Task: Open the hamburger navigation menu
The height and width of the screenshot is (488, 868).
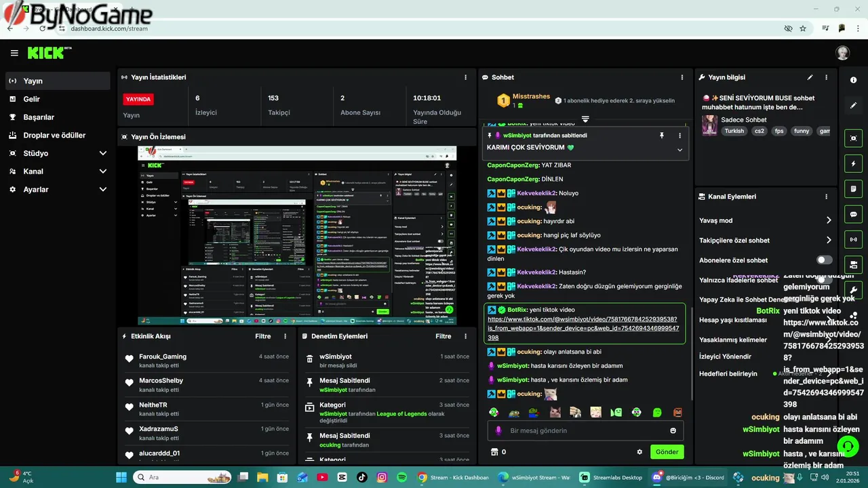Action: pyautogui.click(x=14, y=53)
